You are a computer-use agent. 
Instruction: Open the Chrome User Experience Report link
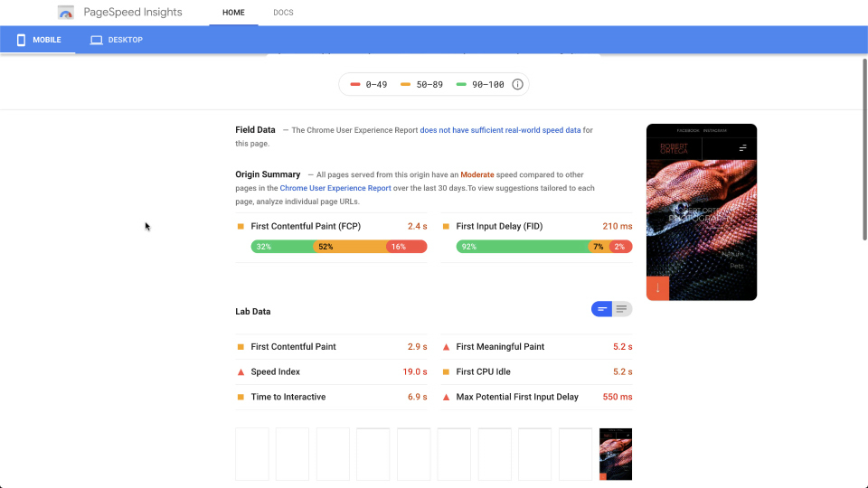pyautogui.click(x=335, y=188)
